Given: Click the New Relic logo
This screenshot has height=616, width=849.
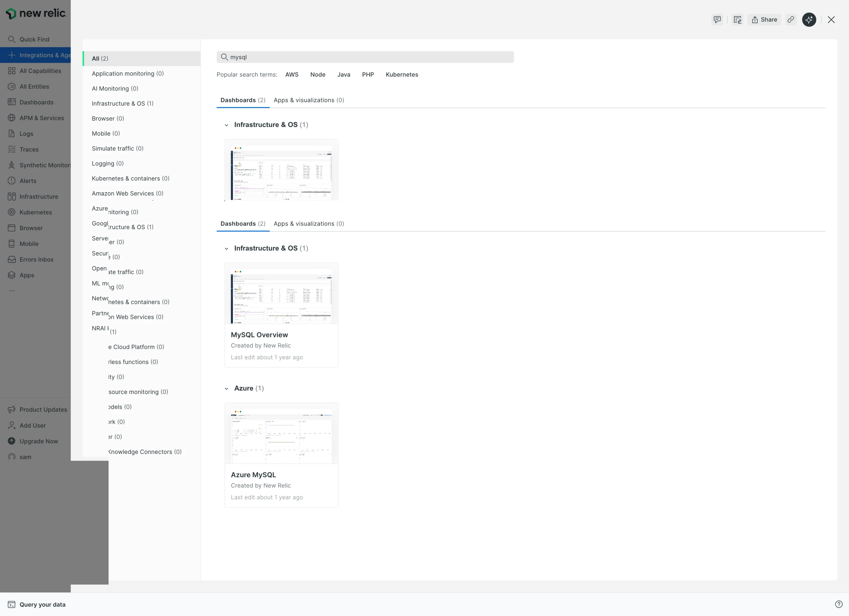Looking at the screenshot, I should pyautogui.click(x=36, y=14).
